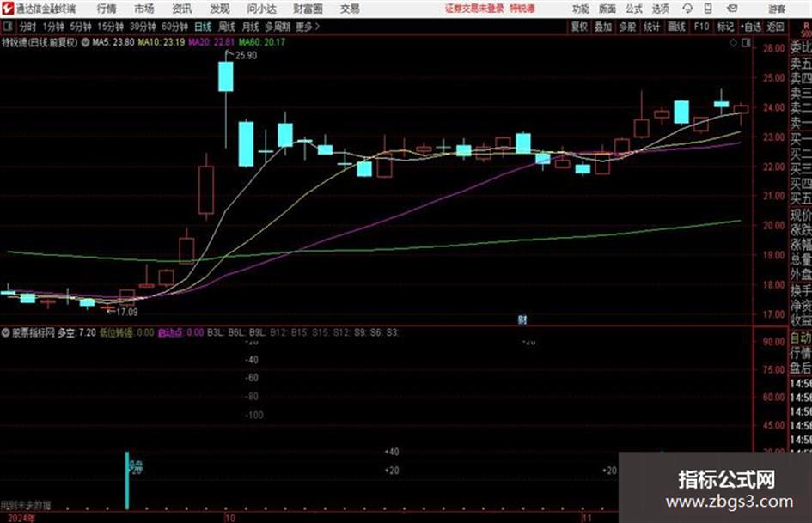Click the 证券交易未登录 login link
This screenshot has height=523, width=812.
click(x=474, y=9)
